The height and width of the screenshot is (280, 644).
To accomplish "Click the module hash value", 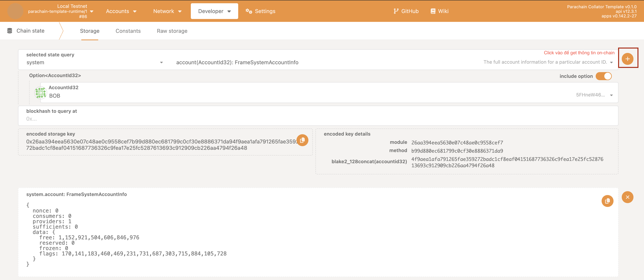I will coord(457,142).
